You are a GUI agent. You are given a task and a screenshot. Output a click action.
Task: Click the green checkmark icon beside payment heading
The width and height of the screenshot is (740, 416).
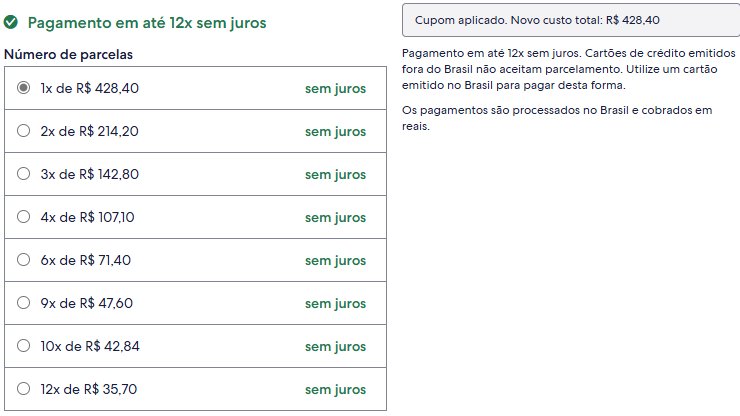point(10,22)
